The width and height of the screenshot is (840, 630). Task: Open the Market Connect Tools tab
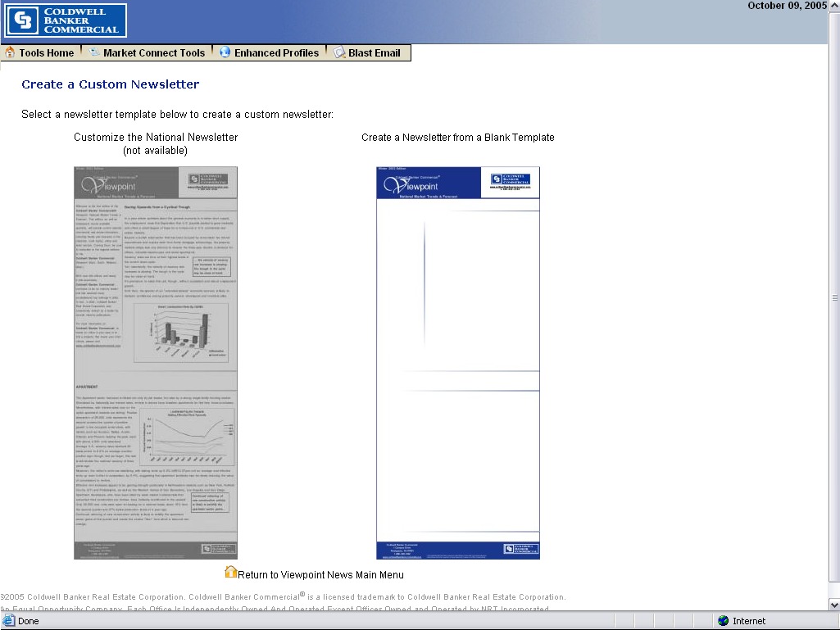(x=154, y=53)
